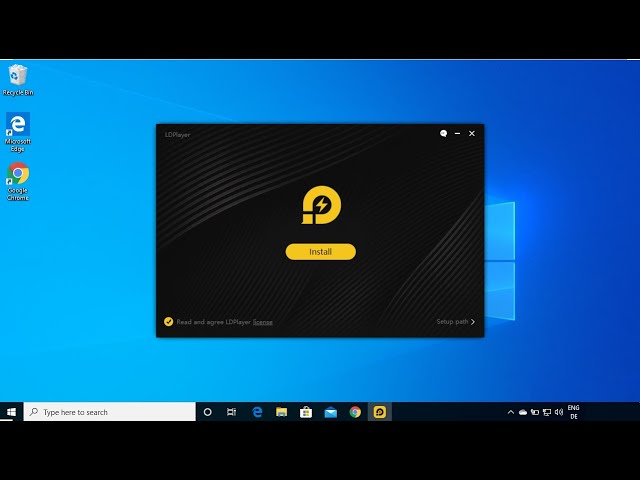Open Microsoft Store from taskbar
The width and height of the screenshot is (640, 480).
pos(306,412)
